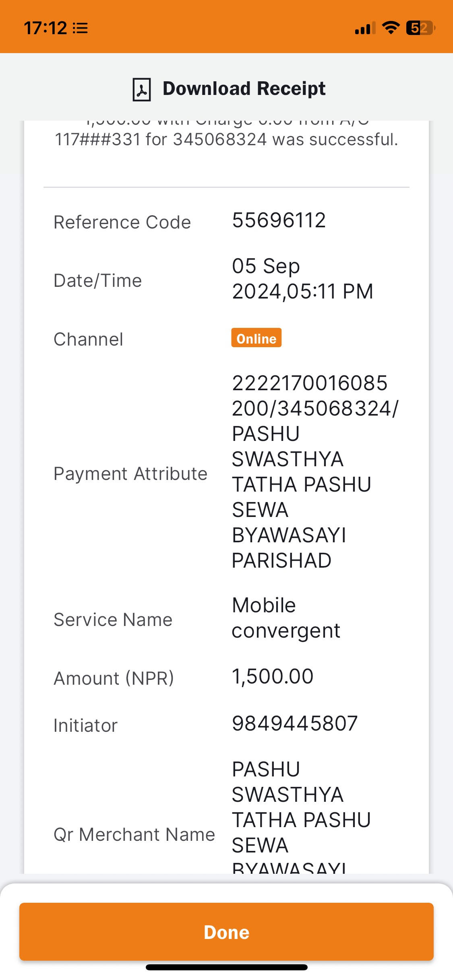Tap the initiator number 9849445807
Screen dimensions: 453x980
click(x=295, y=724)
